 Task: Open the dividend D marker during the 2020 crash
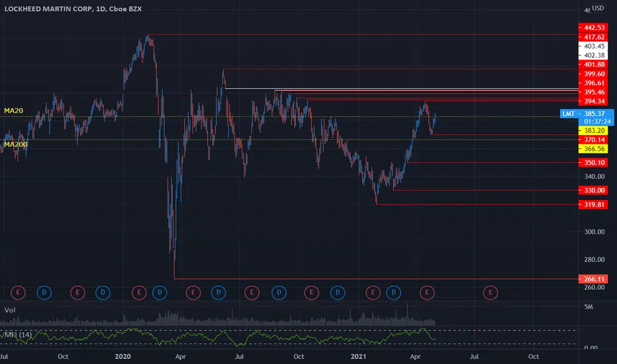coord(160,293)
